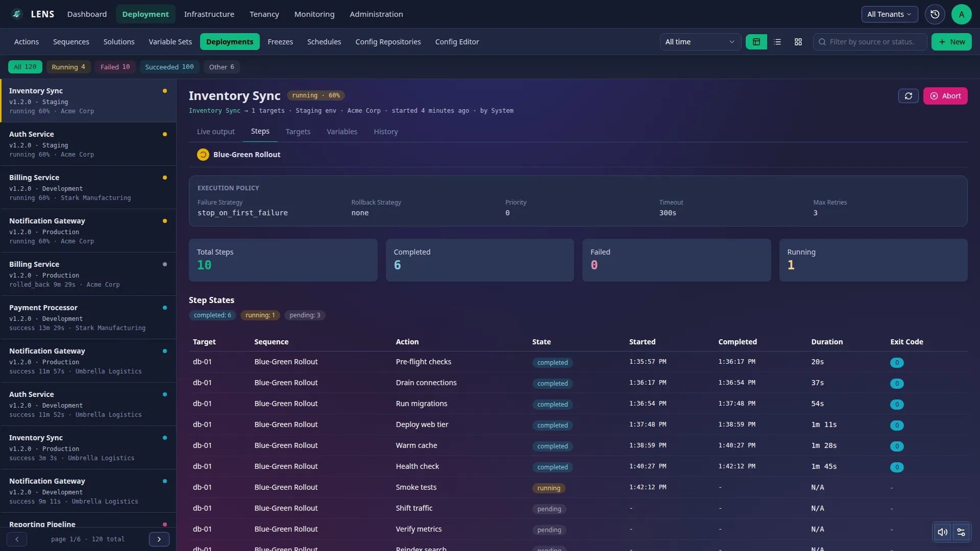Select Billing Service Development deployment
The width and height of the screenshot is (980, 551).
[88, 187]
